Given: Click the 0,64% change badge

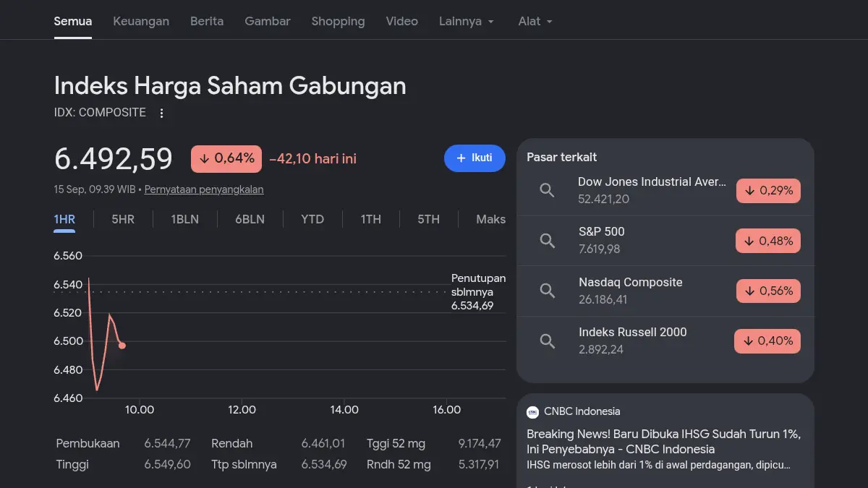Looking at the screenshot, I should coord(226,158).
